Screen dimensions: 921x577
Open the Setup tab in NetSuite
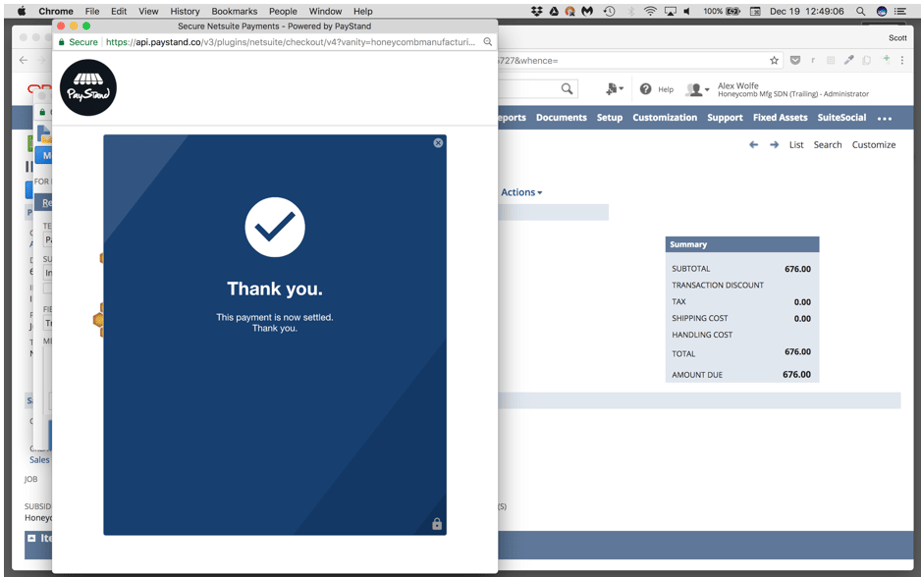pos(610,118)
